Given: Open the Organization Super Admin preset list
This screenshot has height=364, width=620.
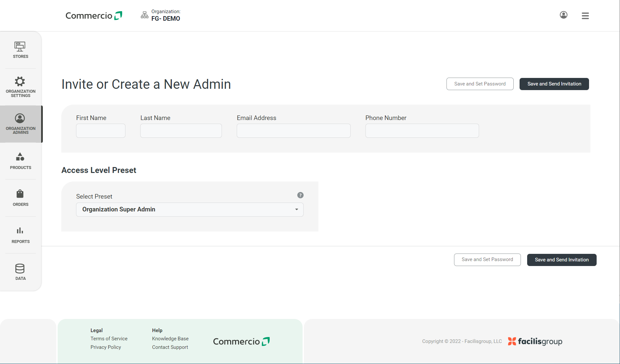Looking at the screenshot, I should (x=189, y=209).
